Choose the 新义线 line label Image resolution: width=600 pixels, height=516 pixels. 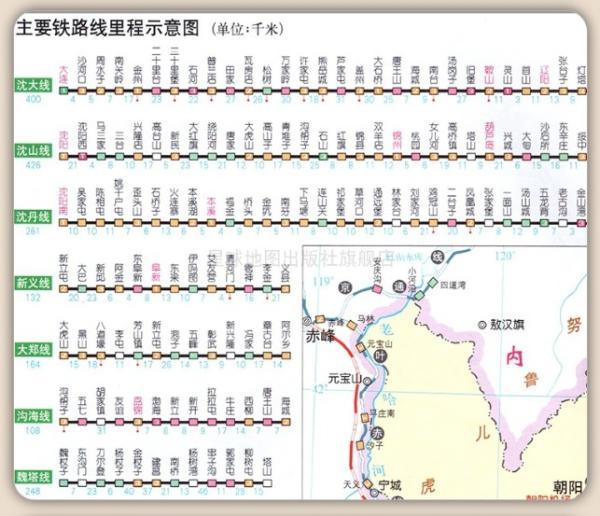[x=30, y=285]
